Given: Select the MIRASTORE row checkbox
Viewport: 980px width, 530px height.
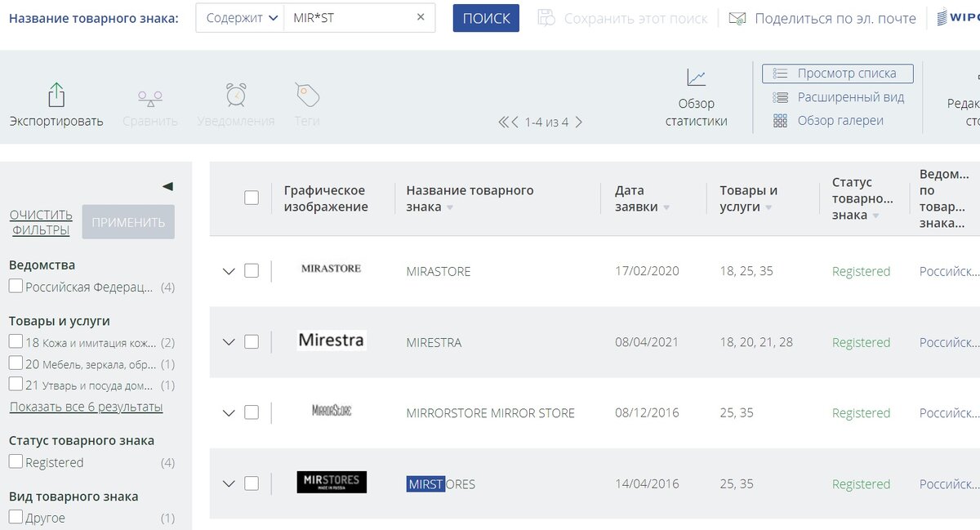Looking at the screenshot, I should pos(252,271).
